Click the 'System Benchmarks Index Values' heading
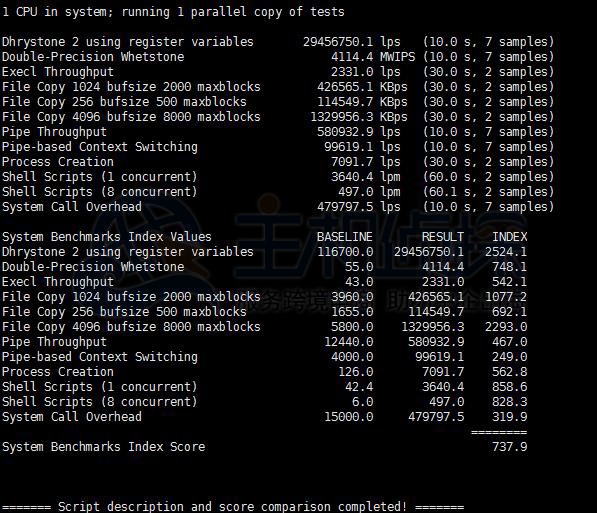The width and height of the screenshot is (597, 513). point(107,237)
